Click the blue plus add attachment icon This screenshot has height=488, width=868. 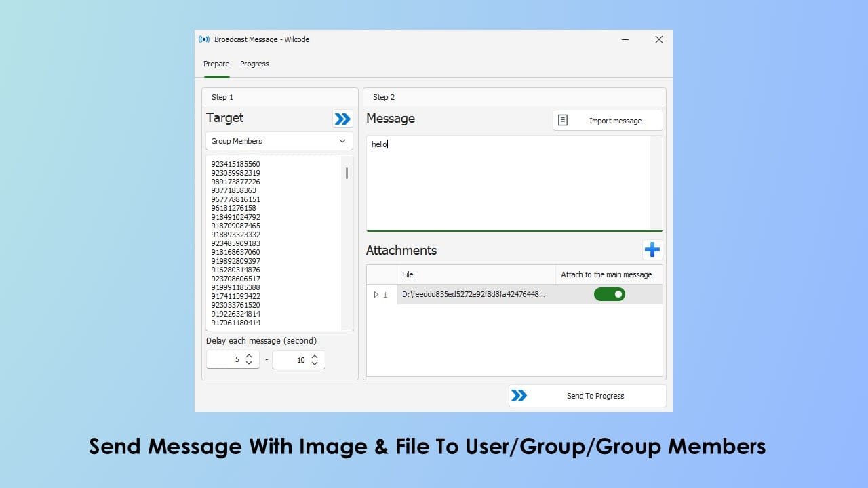652,250
